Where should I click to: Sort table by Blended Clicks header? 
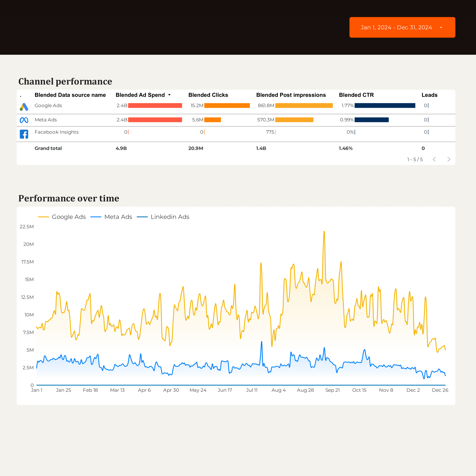coord(208,95)
